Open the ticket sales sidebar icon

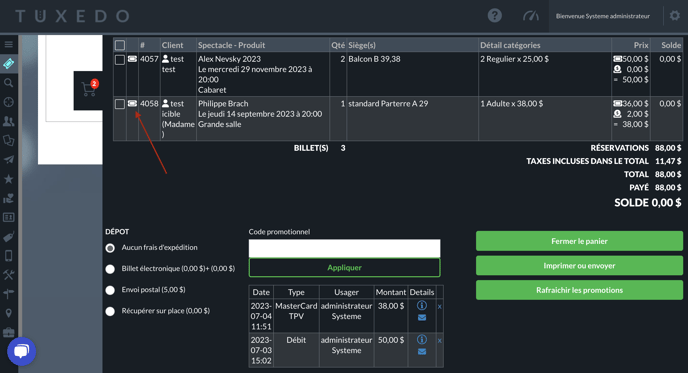[x=8, y=64]
